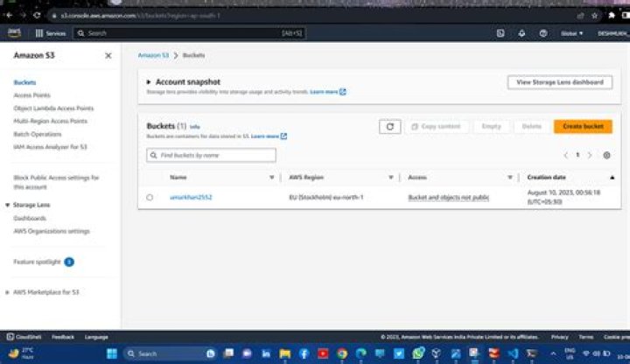
Task: Show hidden system tray icons
Action: point(553,353)
